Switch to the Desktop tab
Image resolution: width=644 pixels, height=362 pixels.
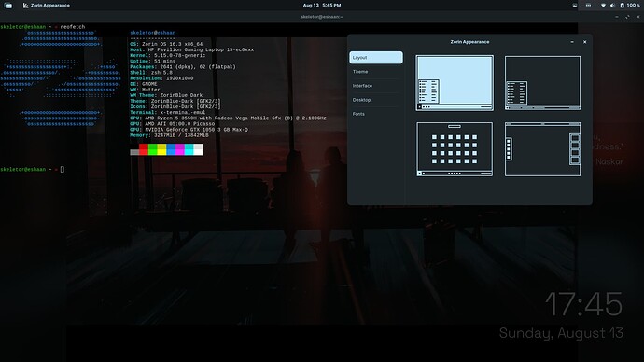coord(376,100)
